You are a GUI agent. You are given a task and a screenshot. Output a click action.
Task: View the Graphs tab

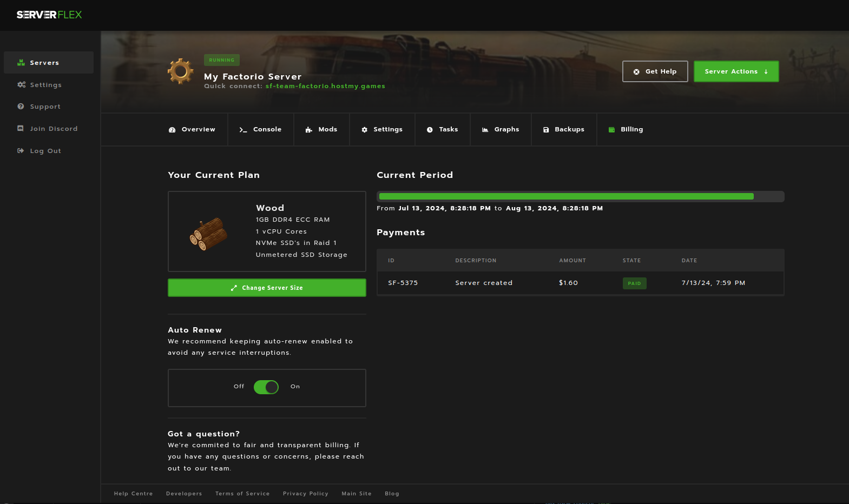(x=501, y=130)
